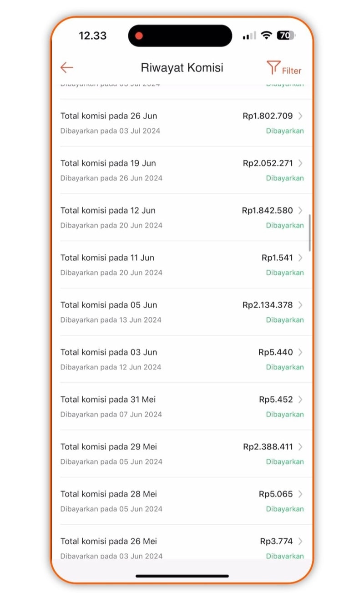
Task: Open chevron next to Rp2.134.378
Action: 300,305
